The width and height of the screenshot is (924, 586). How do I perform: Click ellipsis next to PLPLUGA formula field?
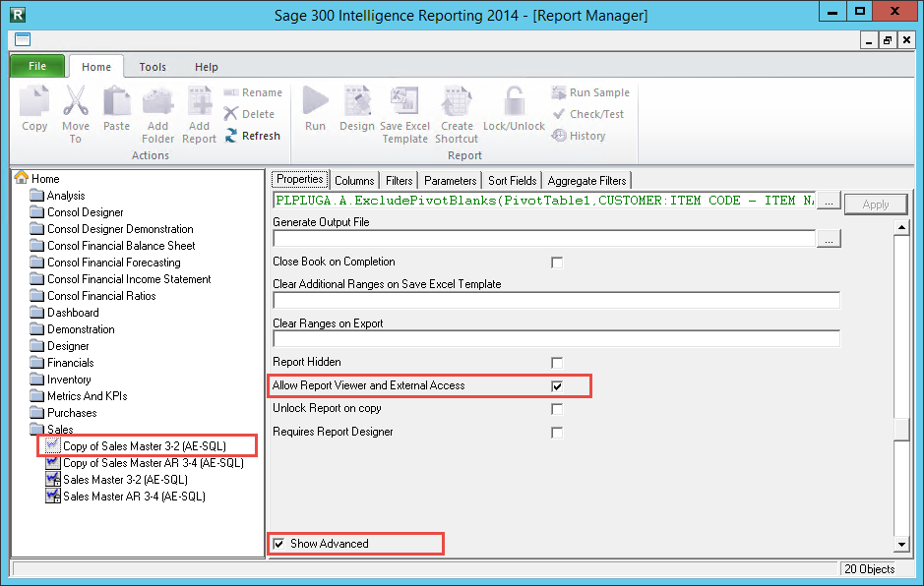click(x=829, y=201)
